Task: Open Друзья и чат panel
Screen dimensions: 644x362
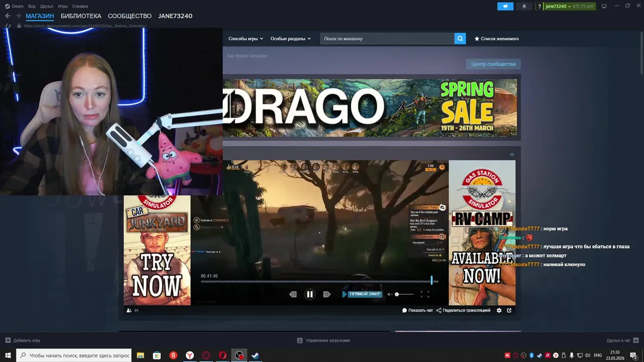Action: (x=621, y=340)
